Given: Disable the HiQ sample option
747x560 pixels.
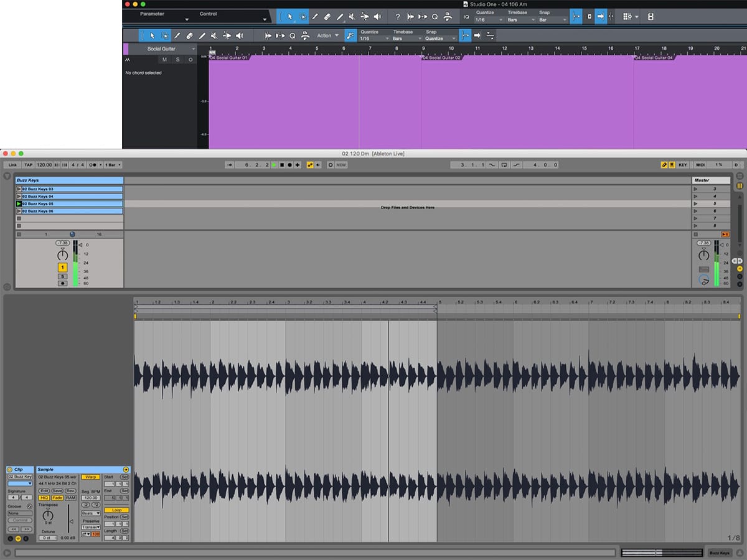Looking at the screenshot, I should pos(44,498).
